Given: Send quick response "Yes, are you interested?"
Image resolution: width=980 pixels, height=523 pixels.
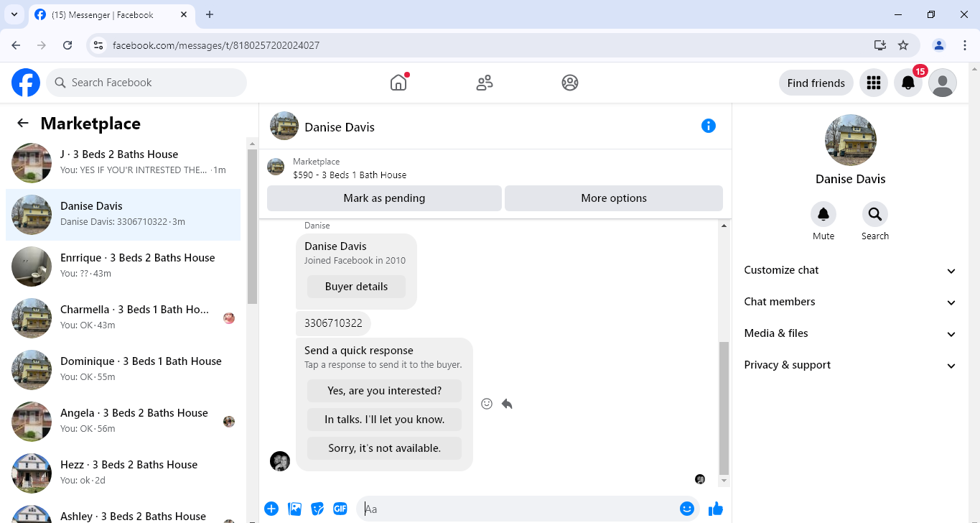Looking at the screenshot, I should tap(384, 391).
